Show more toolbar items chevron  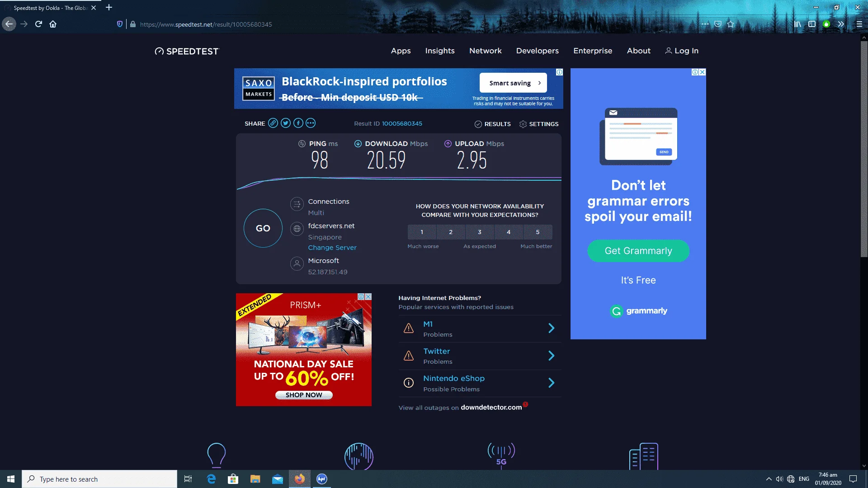click(841, 24)
